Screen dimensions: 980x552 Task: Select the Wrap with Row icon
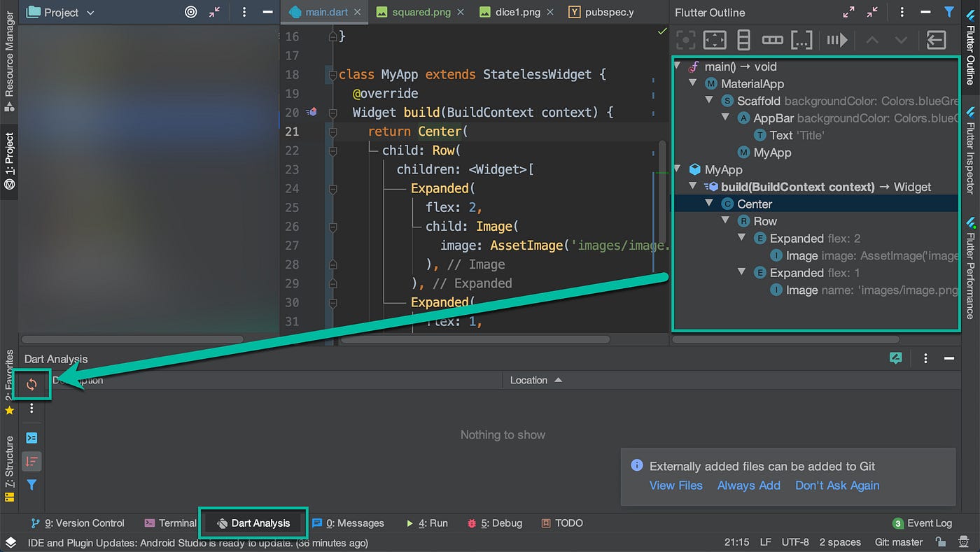coord(772,40)
